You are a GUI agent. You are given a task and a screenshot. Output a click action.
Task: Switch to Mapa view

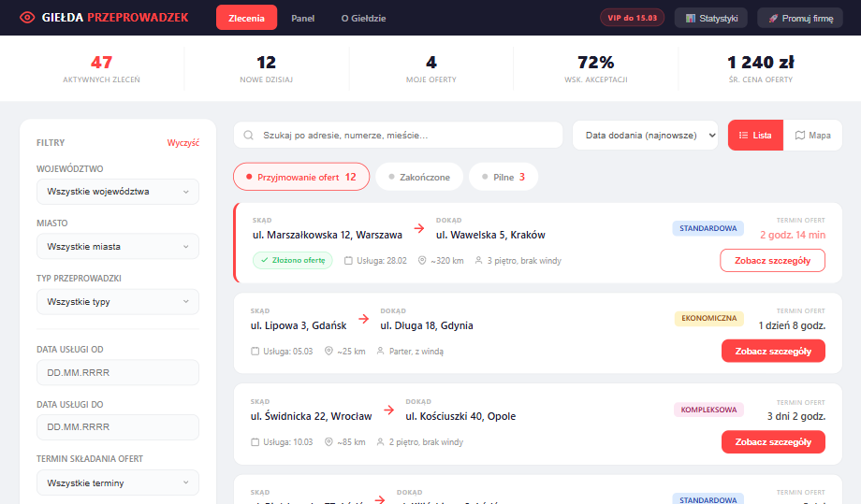tap(812, 135)
